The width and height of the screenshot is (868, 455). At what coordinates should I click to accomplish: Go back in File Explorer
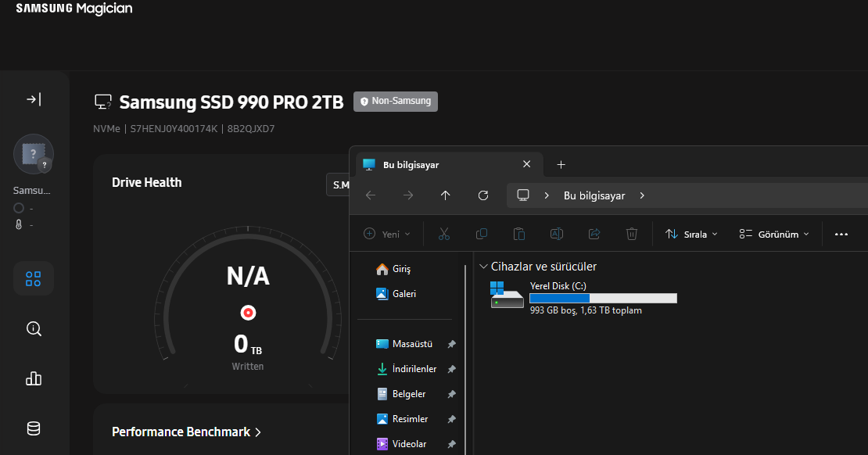[371, 195]
